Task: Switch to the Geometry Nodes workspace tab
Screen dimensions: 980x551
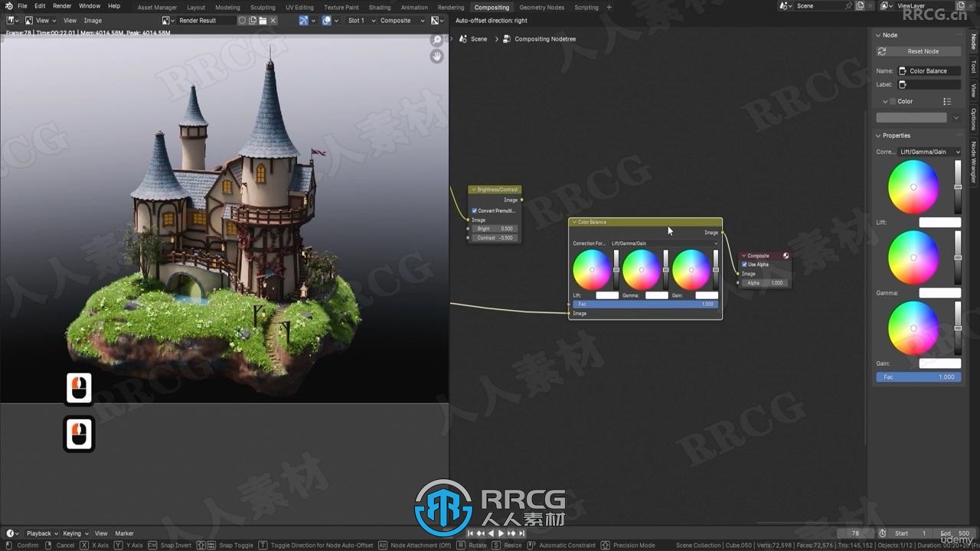Action: (x=542, y=7)
